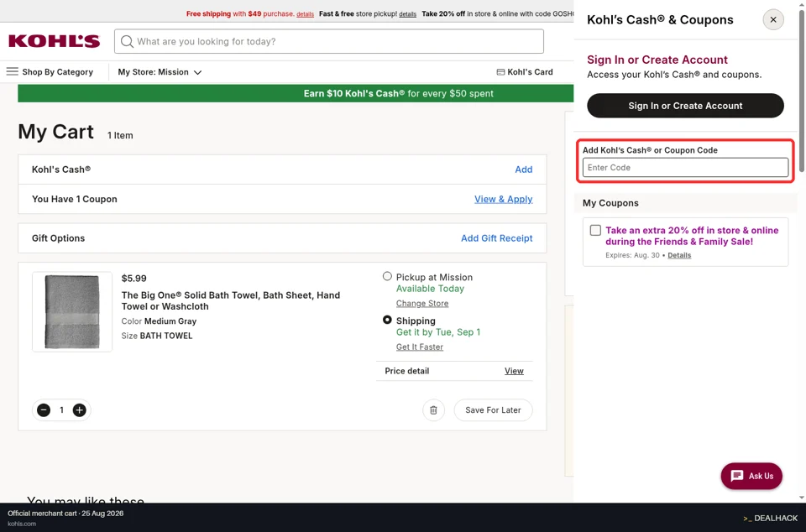Click the Sign In or Create Account heading
The image size is (806, 532).
657,60
